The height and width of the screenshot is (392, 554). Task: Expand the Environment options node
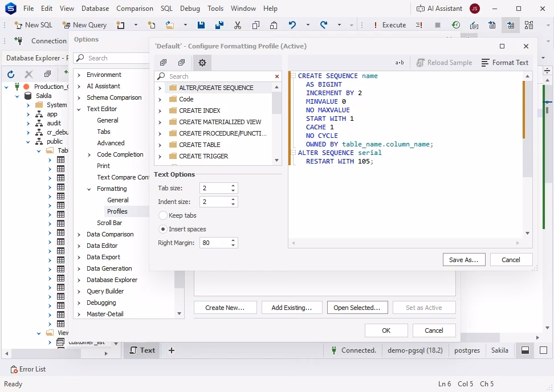tap(79, 75)
